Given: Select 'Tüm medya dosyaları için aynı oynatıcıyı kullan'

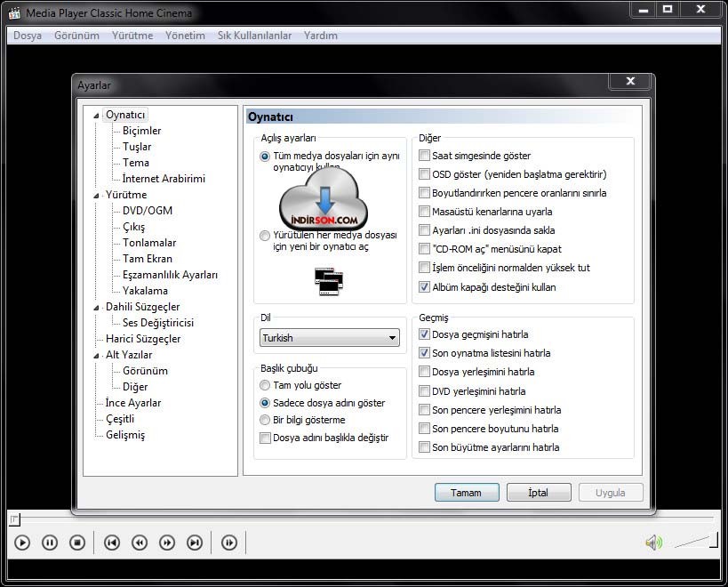Looking at the screenshot, I should coord(265,157).
